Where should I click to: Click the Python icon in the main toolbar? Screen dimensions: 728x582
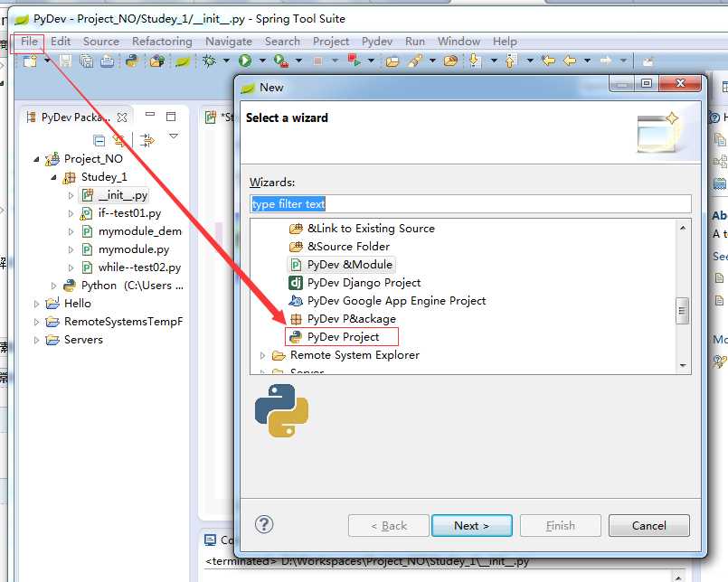(132, 61)
